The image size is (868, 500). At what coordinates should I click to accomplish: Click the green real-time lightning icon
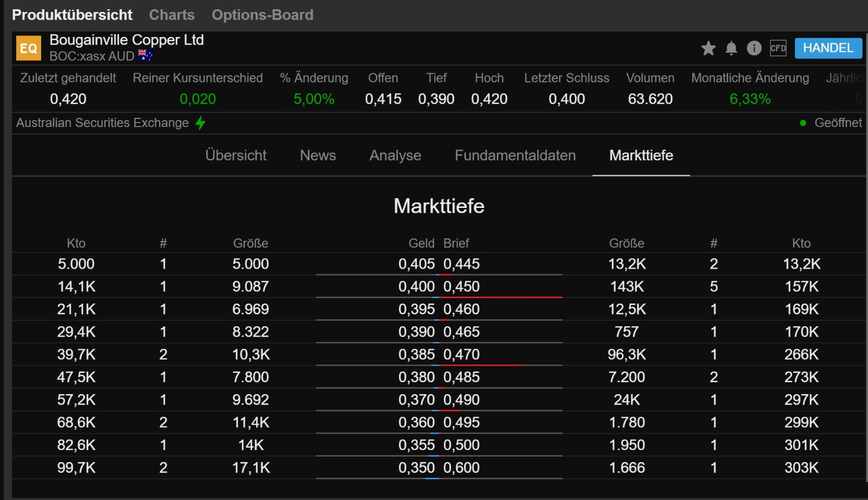point(200,123)
